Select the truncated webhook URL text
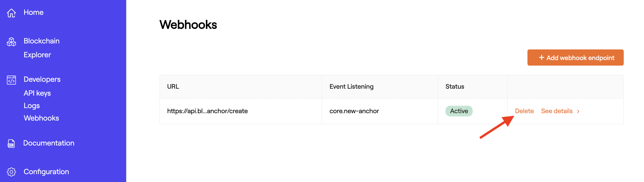644x182 pixels. (207, 111)
